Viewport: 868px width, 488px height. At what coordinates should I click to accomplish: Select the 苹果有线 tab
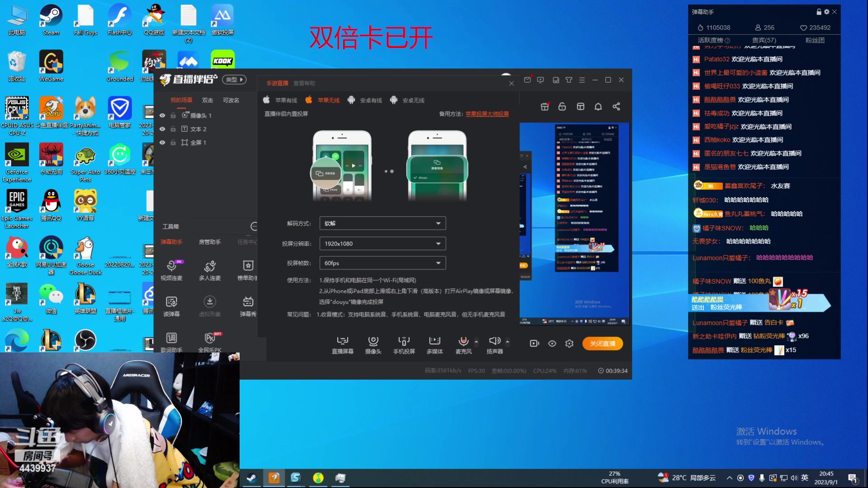pyautogui.click(x=280, y=100)
